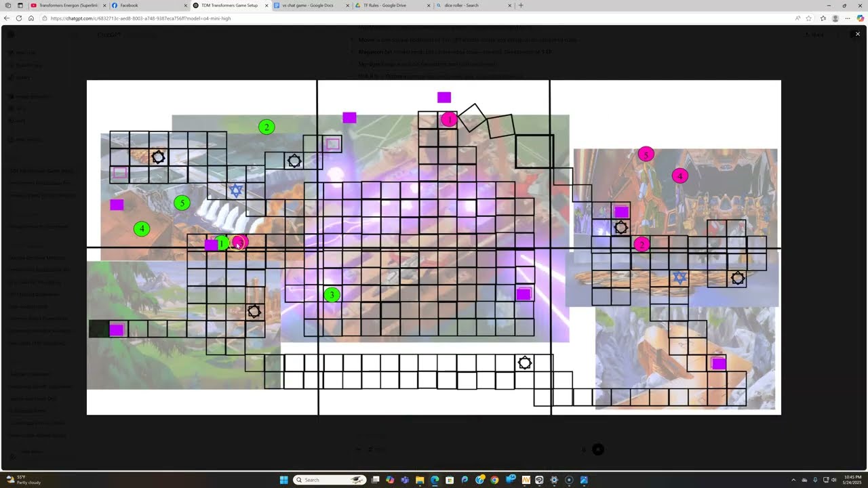Click the enlarged game board map image

pos(434,247)
